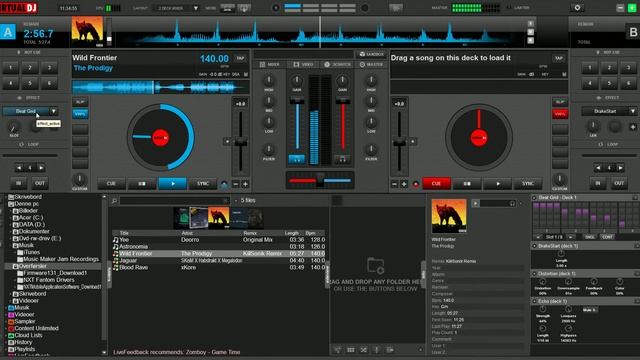The height and width of the screenshot is (360, 640).
Task: Click the deck A pitch slider handle
Action: pos(241,142)
